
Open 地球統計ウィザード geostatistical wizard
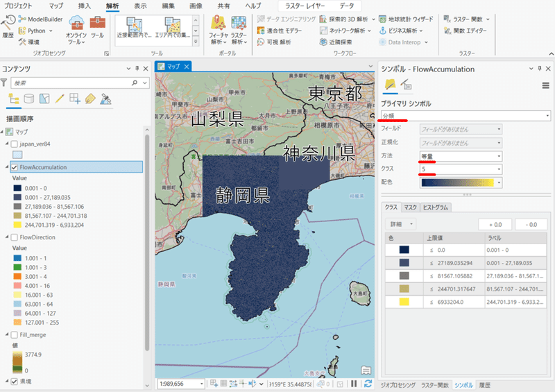click(406, 19)
